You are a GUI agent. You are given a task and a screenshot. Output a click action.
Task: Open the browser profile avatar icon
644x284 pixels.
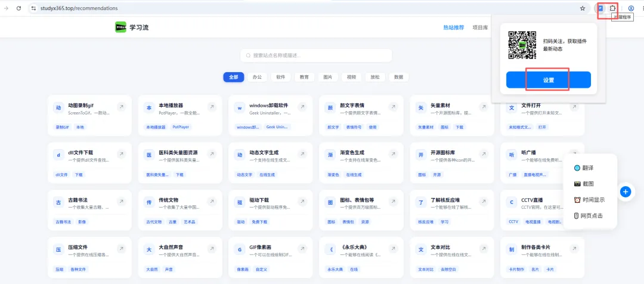(631, 8)
